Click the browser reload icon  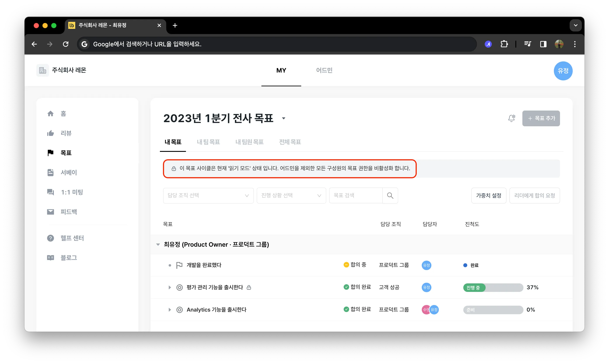coord(66,44)
